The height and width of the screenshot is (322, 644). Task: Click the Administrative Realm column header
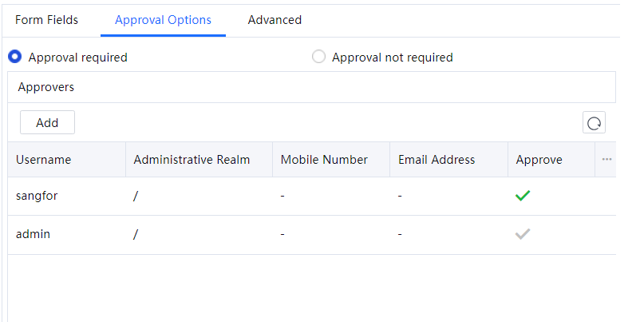[x=192, y=160]
